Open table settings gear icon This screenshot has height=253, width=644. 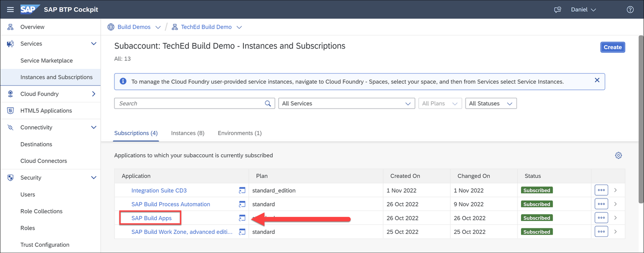[x=619, y=155]
